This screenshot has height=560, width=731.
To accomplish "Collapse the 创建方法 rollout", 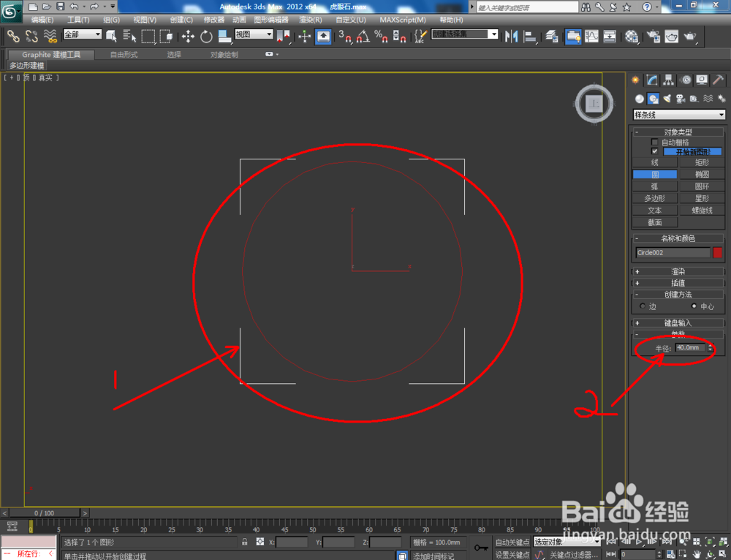I will pos(678,294).
